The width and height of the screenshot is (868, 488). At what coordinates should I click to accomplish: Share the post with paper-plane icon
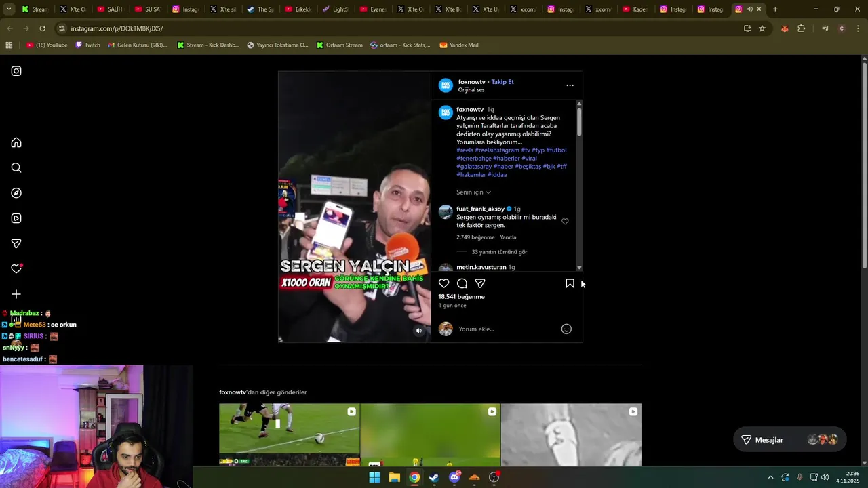(x=480, y=283)
